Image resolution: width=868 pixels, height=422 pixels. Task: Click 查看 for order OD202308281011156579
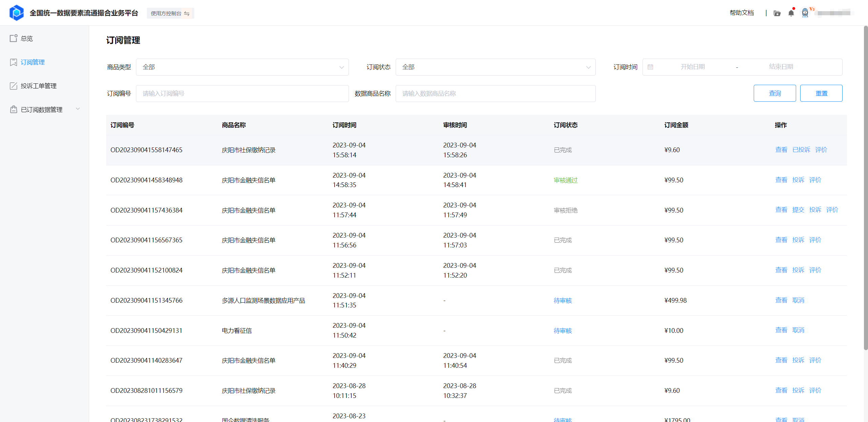pos(781,390)
